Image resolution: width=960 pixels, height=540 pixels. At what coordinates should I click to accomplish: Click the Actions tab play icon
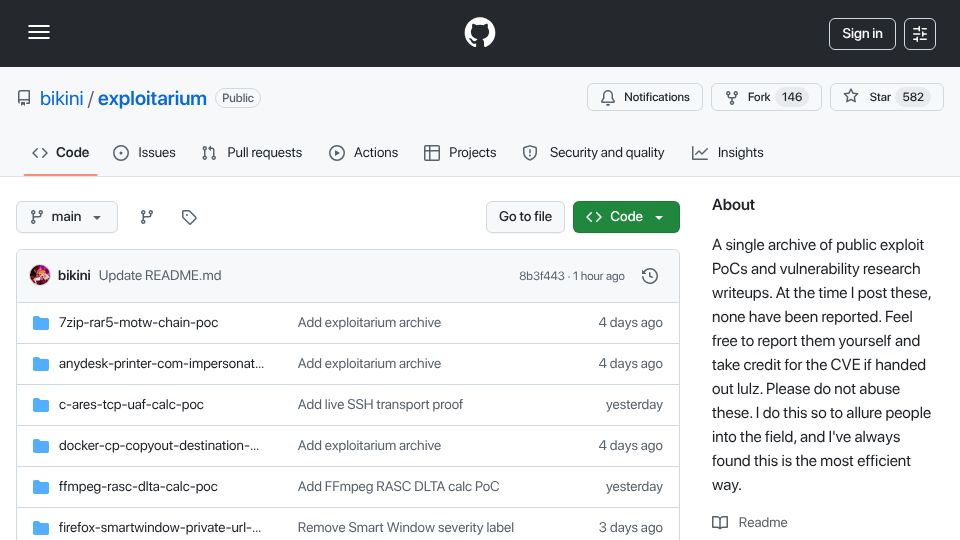337,153
